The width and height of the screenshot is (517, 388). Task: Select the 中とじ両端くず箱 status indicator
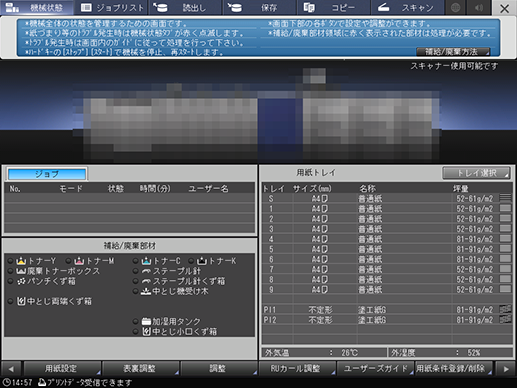pyautogui.click(x=11, y=301)
